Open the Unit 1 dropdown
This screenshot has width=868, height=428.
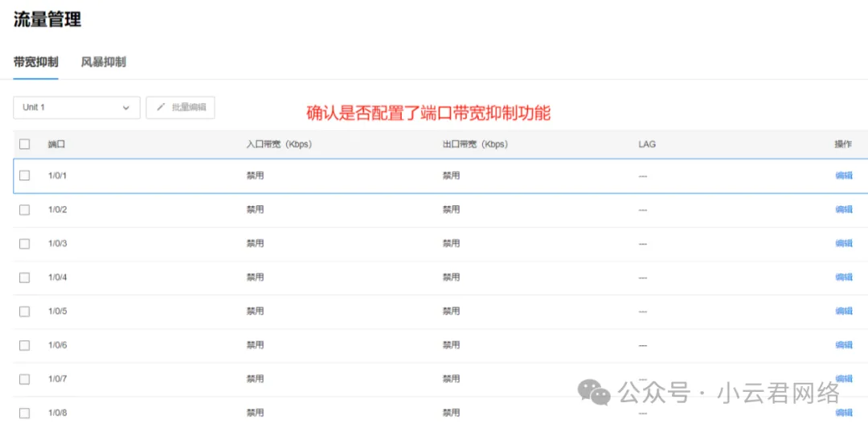pos(76,108)
